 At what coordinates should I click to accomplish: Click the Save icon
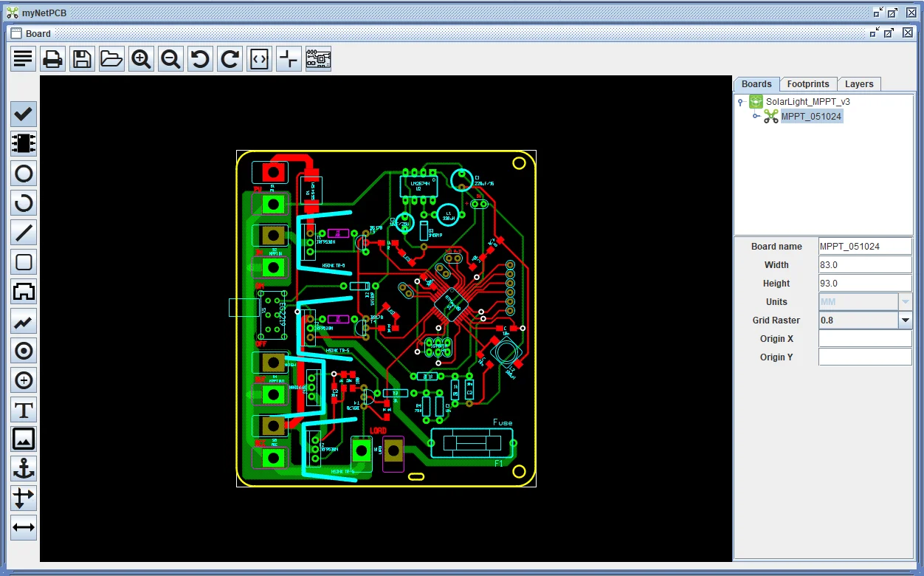tap(82, 58)
